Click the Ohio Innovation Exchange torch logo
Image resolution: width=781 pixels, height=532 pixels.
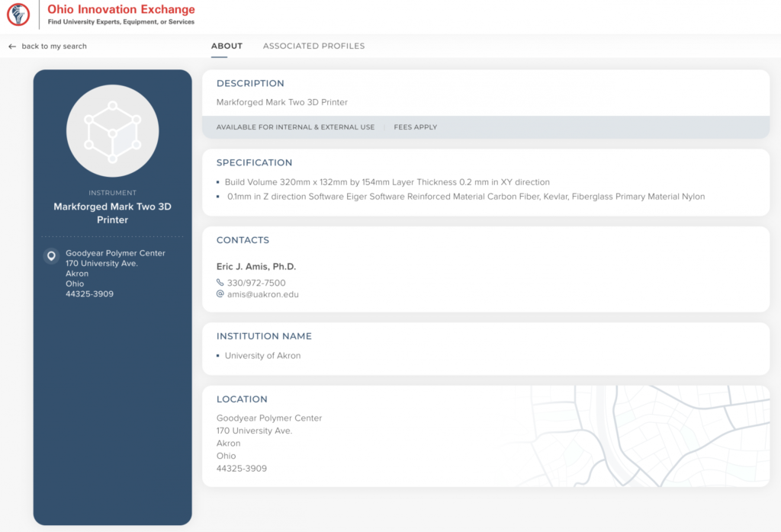point(18,14)
